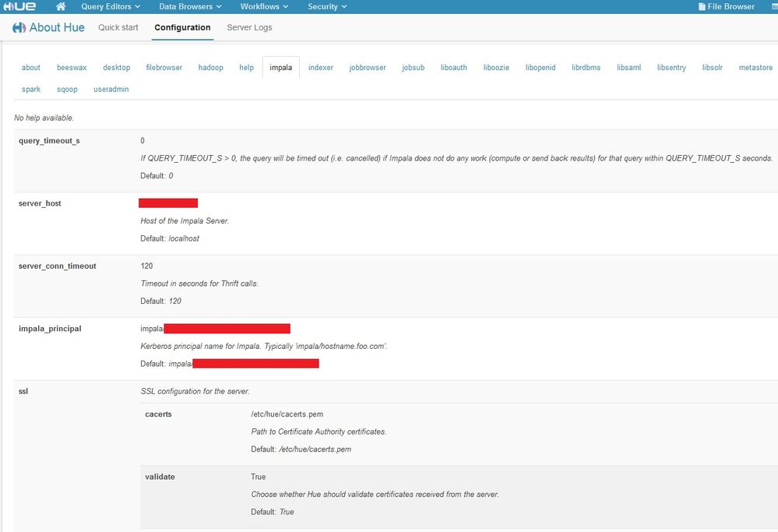Open the Security dropdown menu
The height and width of the screenshot is (532, 778).
[x=327, y=6]
